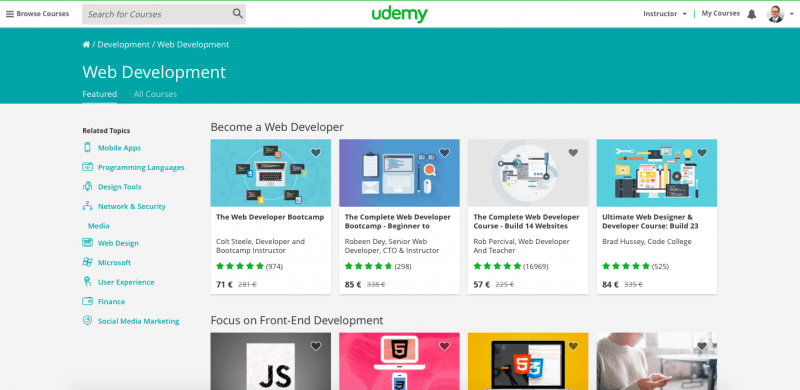Open the Web Design topic link

(118, 243)
